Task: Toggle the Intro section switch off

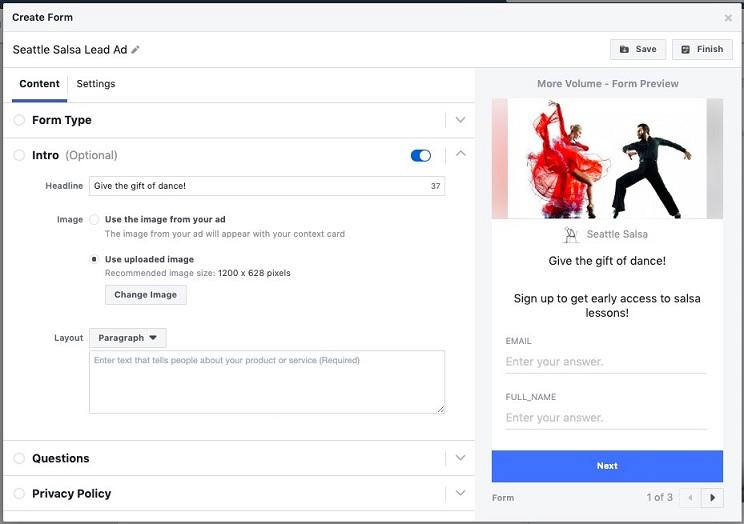Action: click(x=421, y=155)
